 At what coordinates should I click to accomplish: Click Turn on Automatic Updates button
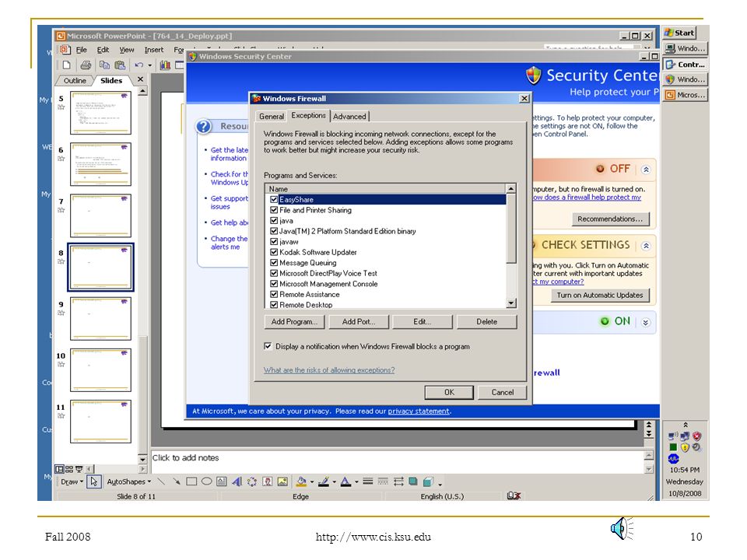point(600,296)
